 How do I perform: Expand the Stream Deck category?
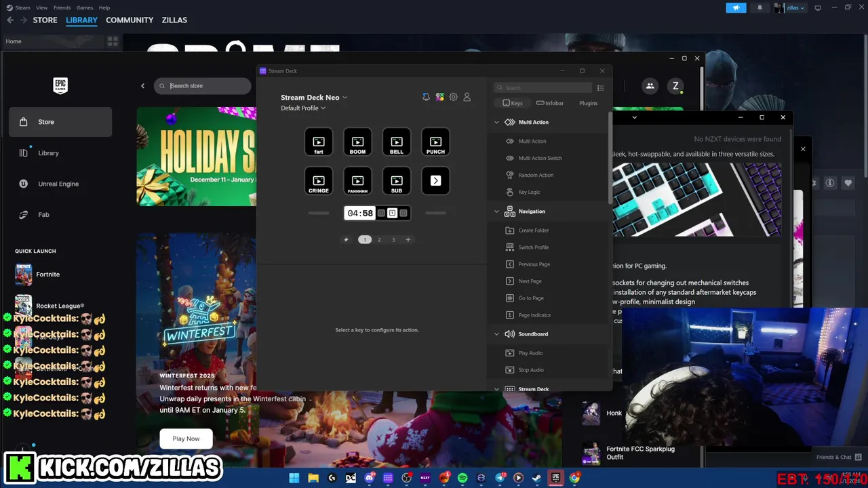(x=496, y=389)
